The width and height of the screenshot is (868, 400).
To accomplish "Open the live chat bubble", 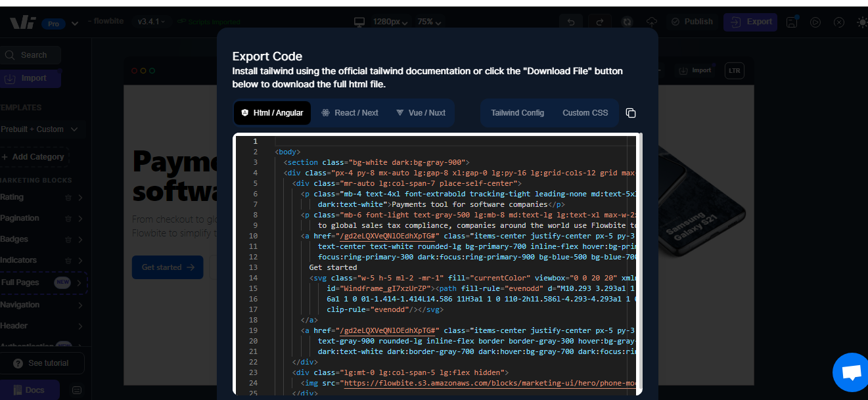I will point(851,372).
